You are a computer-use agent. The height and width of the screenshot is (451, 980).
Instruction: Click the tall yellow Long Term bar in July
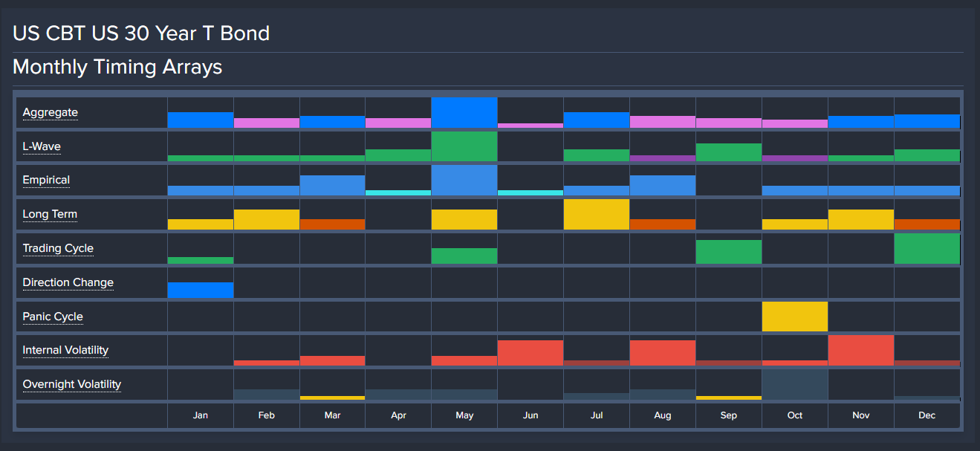597,215
